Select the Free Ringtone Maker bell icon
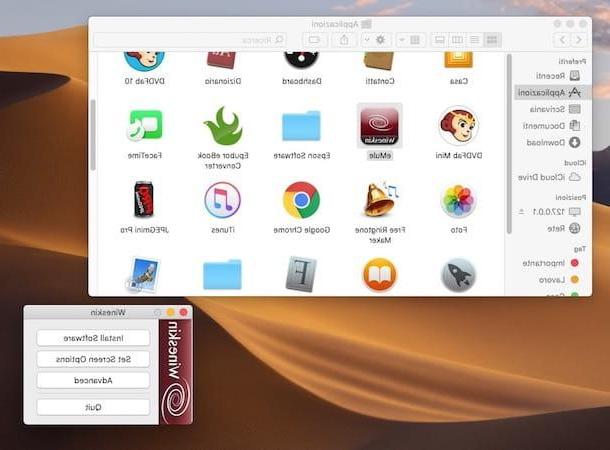The width and height of the screenshot is (610, 450). click(x=380, y=200)
